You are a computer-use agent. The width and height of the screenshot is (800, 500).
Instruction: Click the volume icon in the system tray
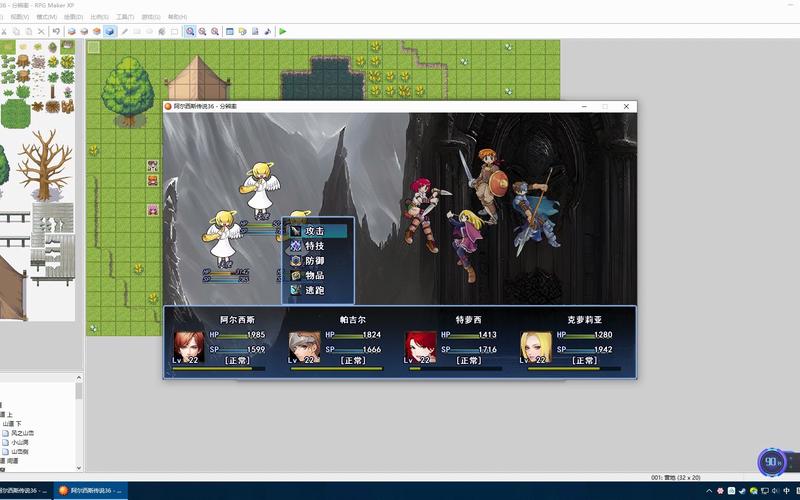776,491
